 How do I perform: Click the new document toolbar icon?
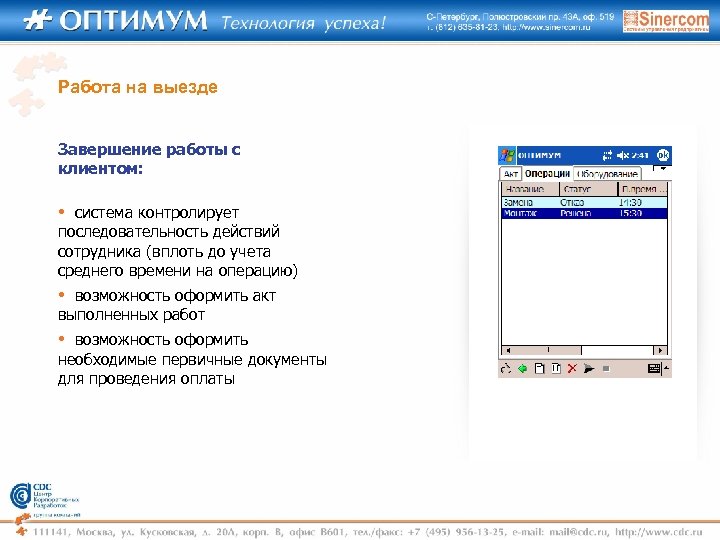click(x=540, y=368)
